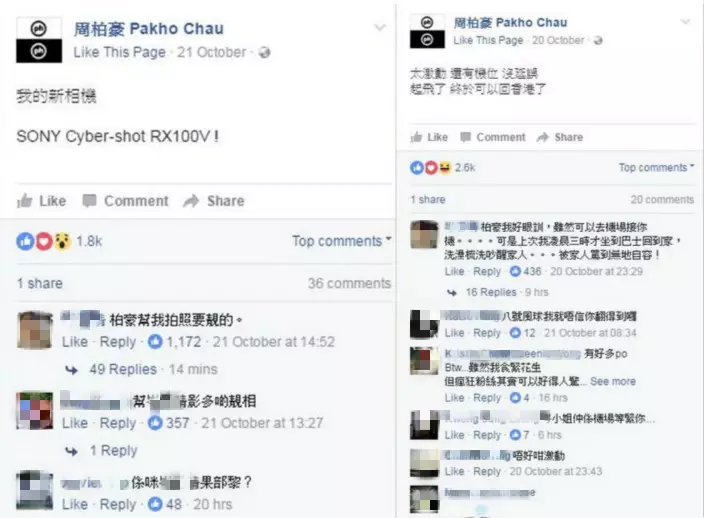
Task: Open Top comments dropdown on 20 October post
Action: coord(656,167)
